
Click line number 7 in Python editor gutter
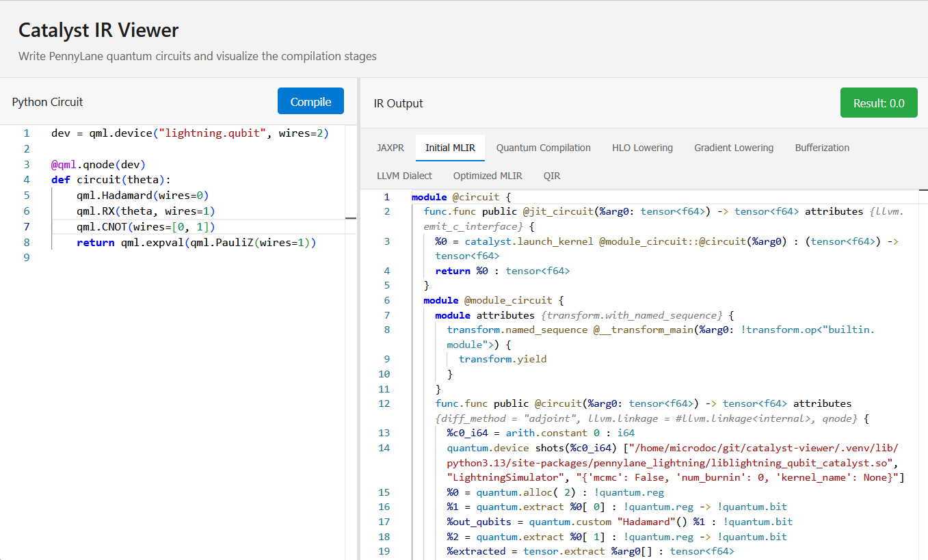pyautogui.click(x=26, y=227)
